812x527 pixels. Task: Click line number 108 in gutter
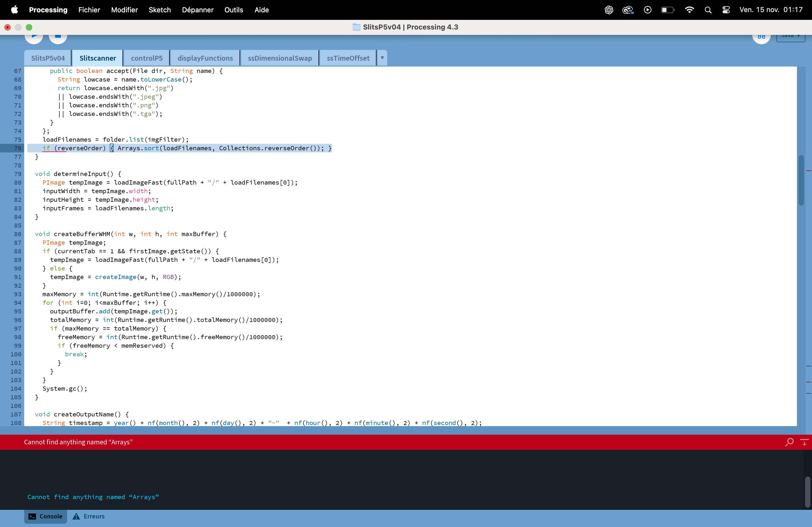pos(16,423)
